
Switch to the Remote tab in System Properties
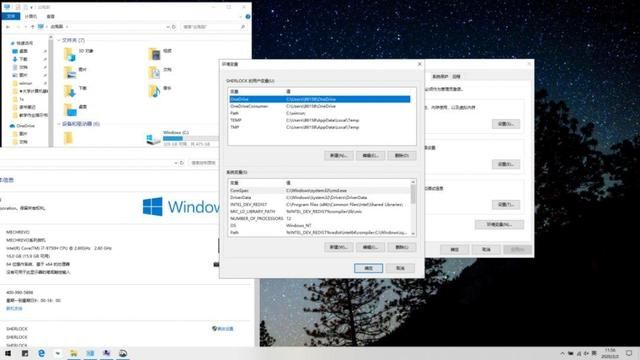[x=456, y=76]
